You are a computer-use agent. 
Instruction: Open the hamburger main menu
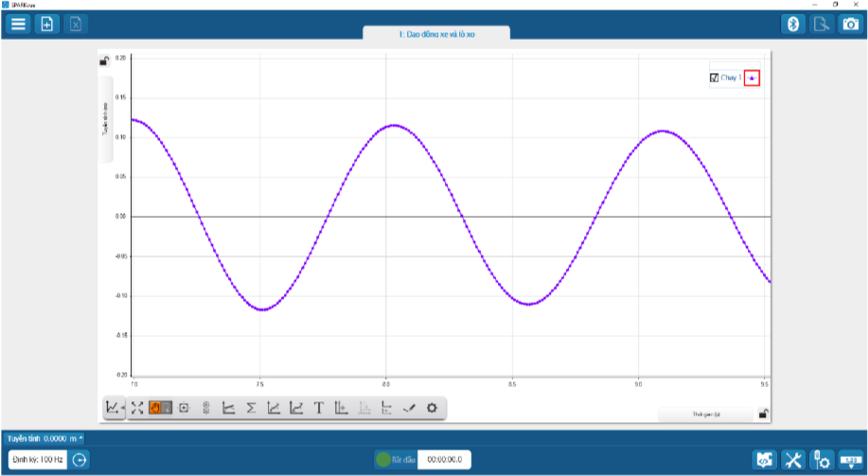point(18,24)
